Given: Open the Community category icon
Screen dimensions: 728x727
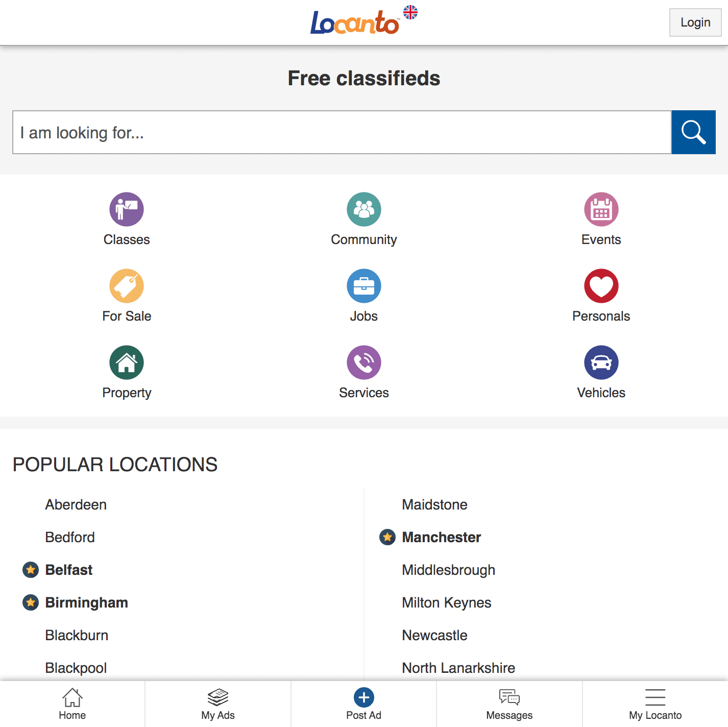Looking at the screenshot, I should coord(364,209).
